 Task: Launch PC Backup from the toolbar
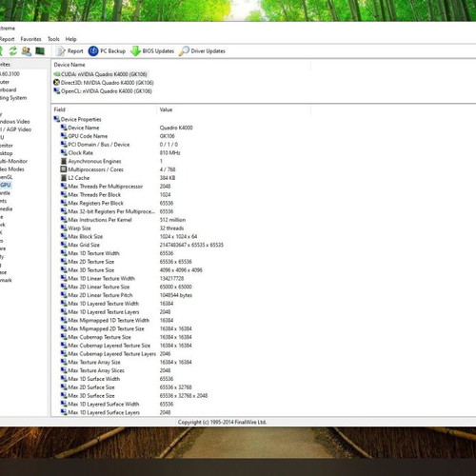(x=107, y=51)
